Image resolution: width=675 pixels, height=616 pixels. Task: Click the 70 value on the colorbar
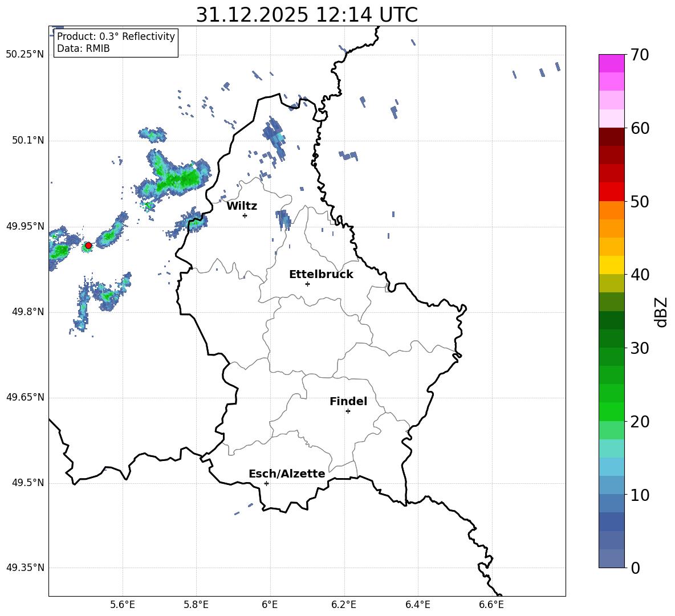pyautogui.click(x=640, y=55)
